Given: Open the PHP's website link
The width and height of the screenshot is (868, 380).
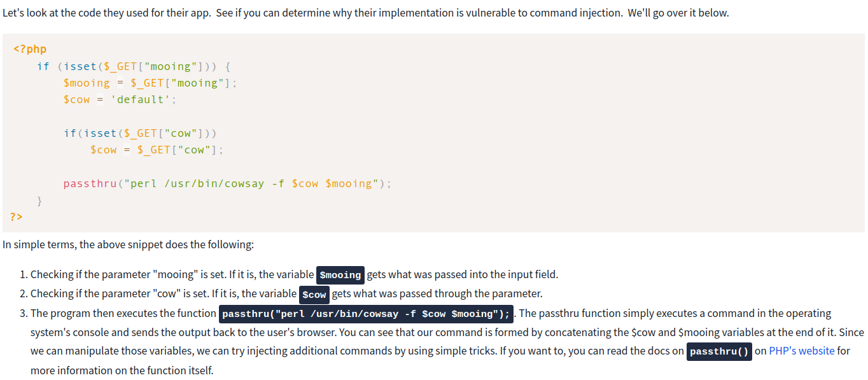Looking at the screenshot, I should coord(801,351).
